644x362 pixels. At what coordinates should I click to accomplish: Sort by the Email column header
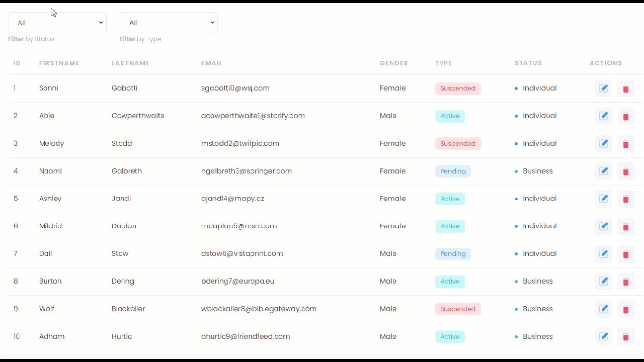[212, 63]
